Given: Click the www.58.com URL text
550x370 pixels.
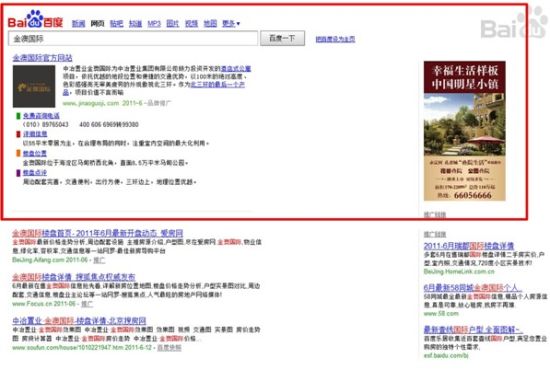Looking at the screenshot, I should 441,314.
